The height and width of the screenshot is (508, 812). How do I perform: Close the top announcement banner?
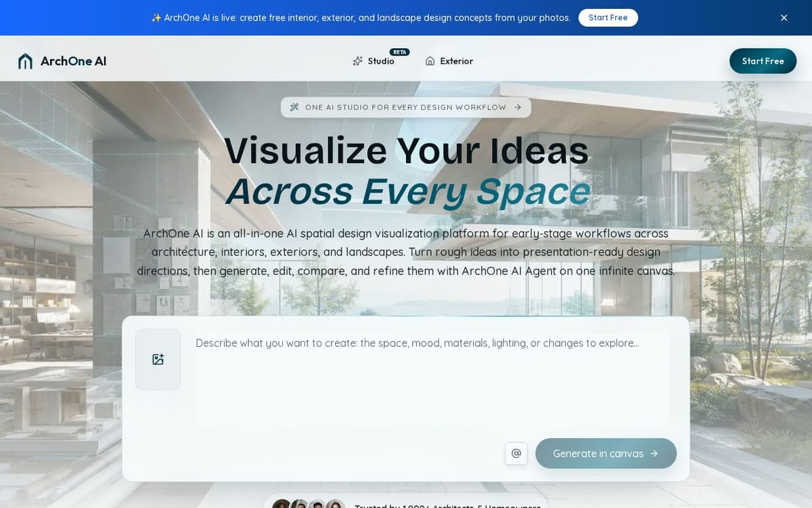[x=784, y=18]
